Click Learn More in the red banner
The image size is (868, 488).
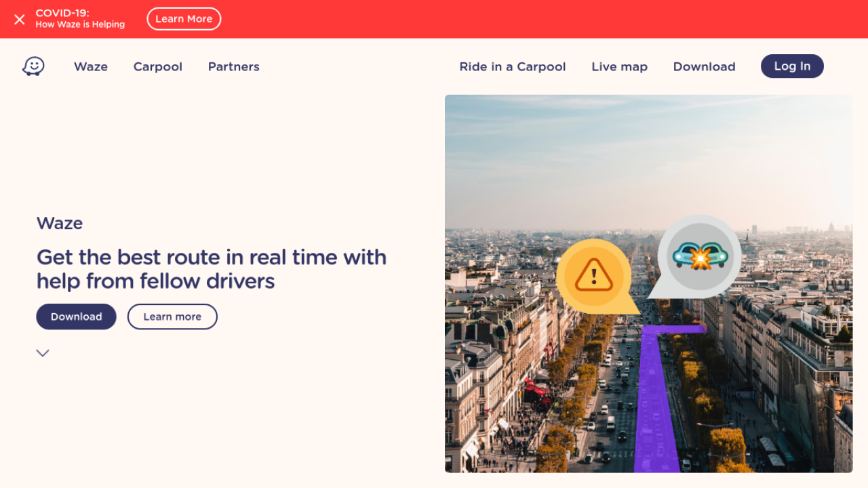tap(184, 19)
